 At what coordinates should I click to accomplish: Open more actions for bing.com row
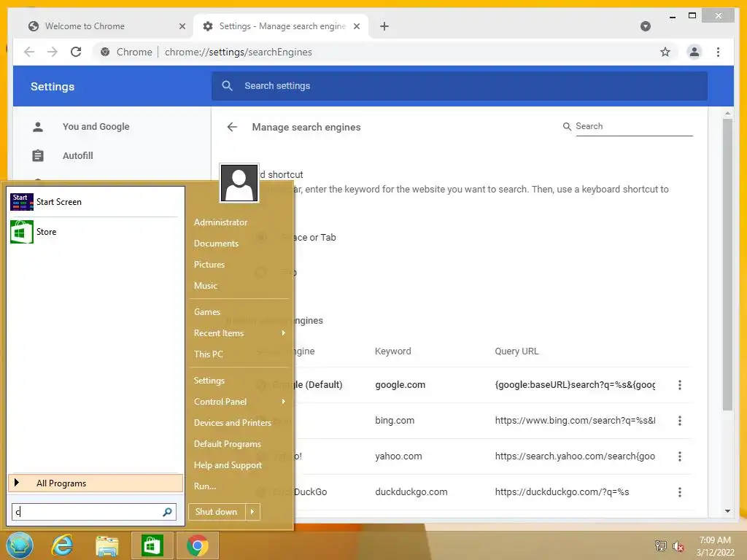tap(680, 421)
